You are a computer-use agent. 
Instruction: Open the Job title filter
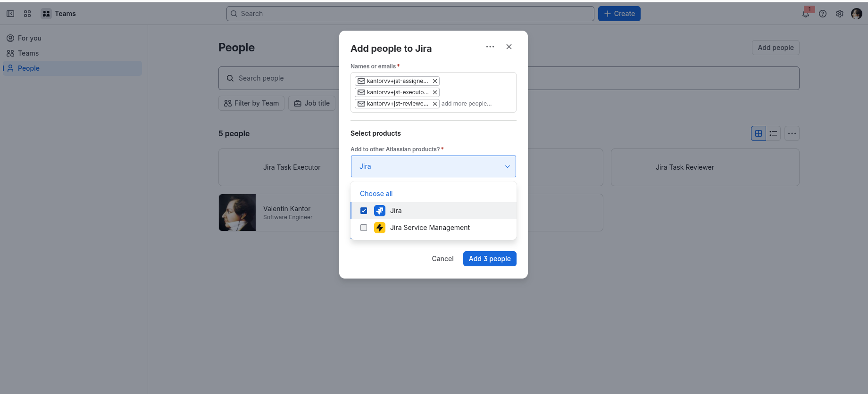coord(312,103)
